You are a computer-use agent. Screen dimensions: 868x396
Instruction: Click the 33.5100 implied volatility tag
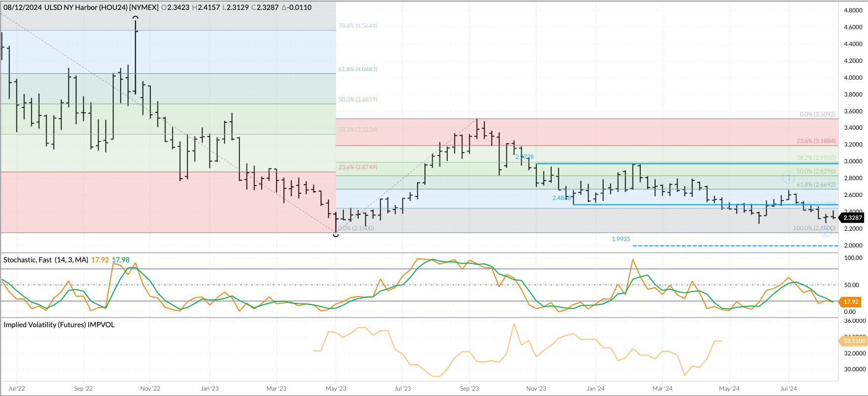(854, 341)
